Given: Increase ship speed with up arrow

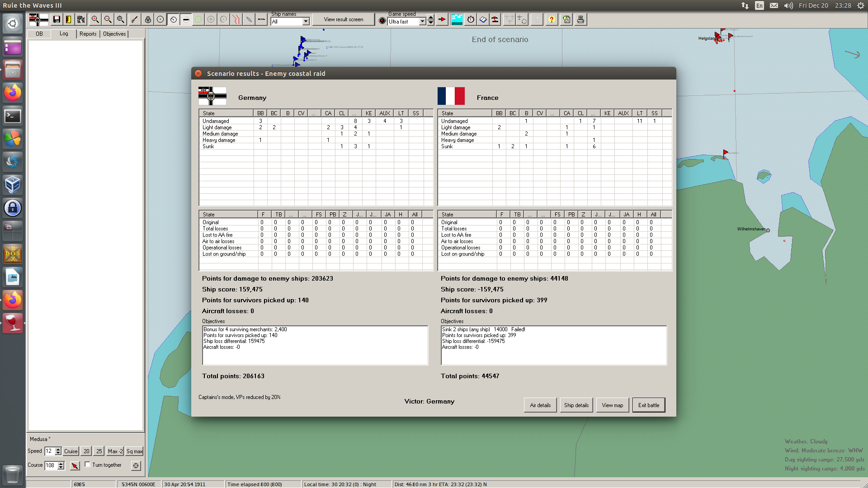Looking at the screenshot, I should [58, 449].
